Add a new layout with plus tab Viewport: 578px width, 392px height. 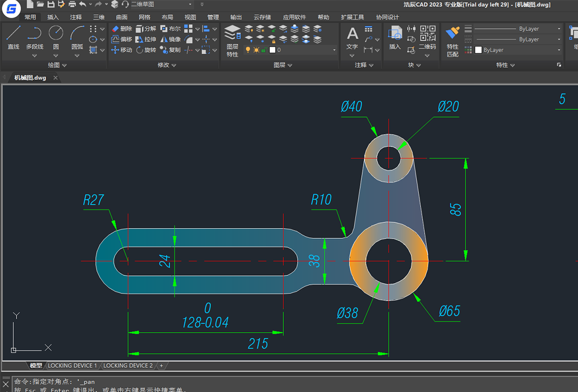162,366
